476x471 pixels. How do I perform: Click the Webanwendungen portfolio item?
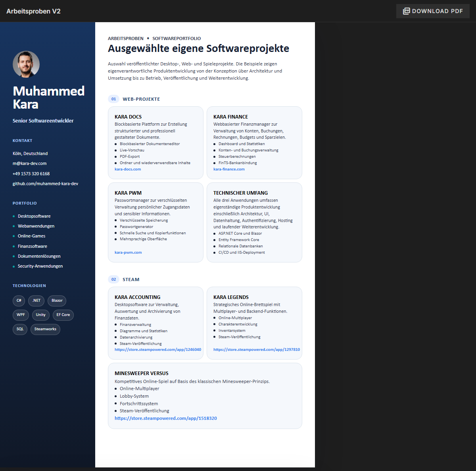click(36, 226)
